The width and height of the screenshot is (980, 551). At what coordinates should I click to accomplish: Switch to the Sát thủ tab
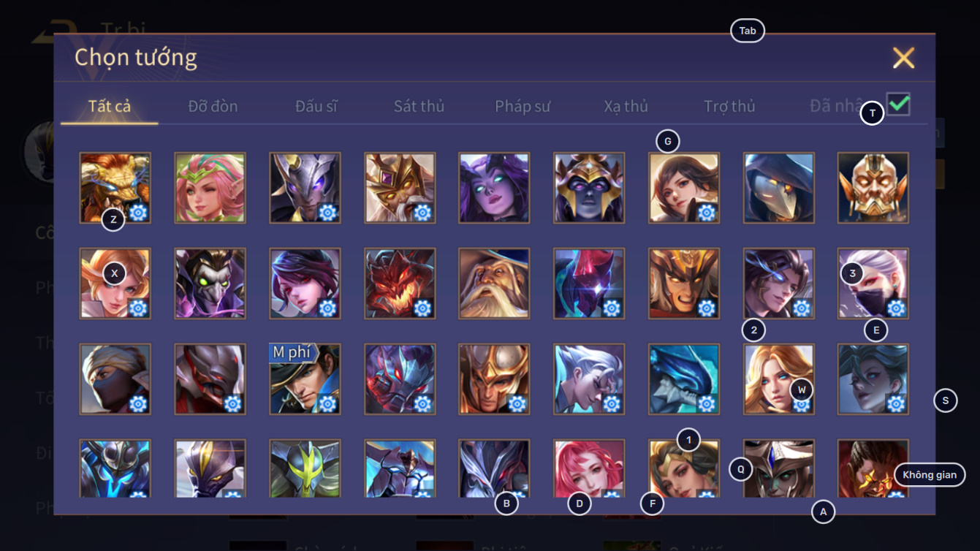click(x=419, y=106)
